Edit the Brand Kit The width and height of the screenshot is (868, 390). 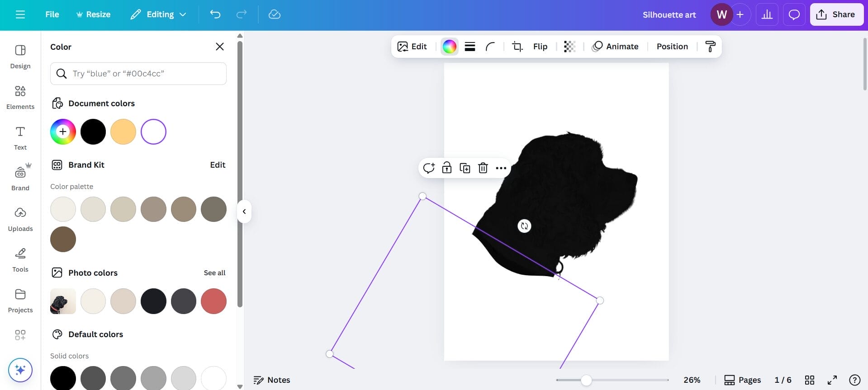(x=218, y=165)
